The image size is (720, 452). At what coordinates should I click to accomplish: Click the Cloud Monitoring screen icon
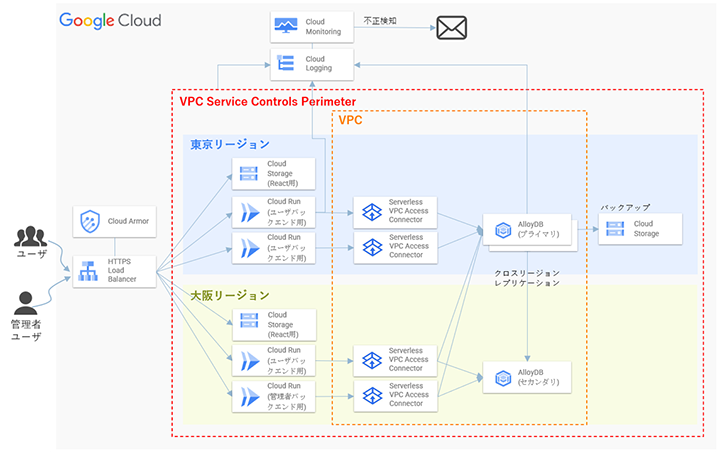click(x=286, y=26)
